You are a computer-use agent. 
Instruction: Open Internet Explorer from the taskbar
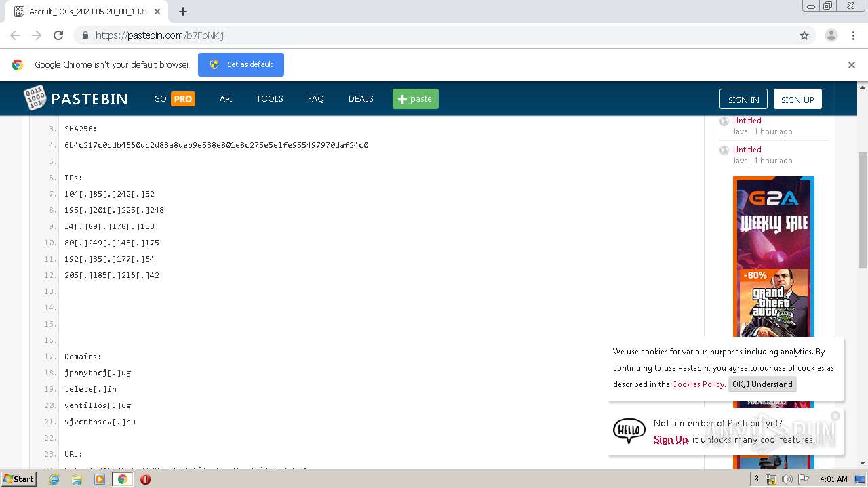pos(54,479)
